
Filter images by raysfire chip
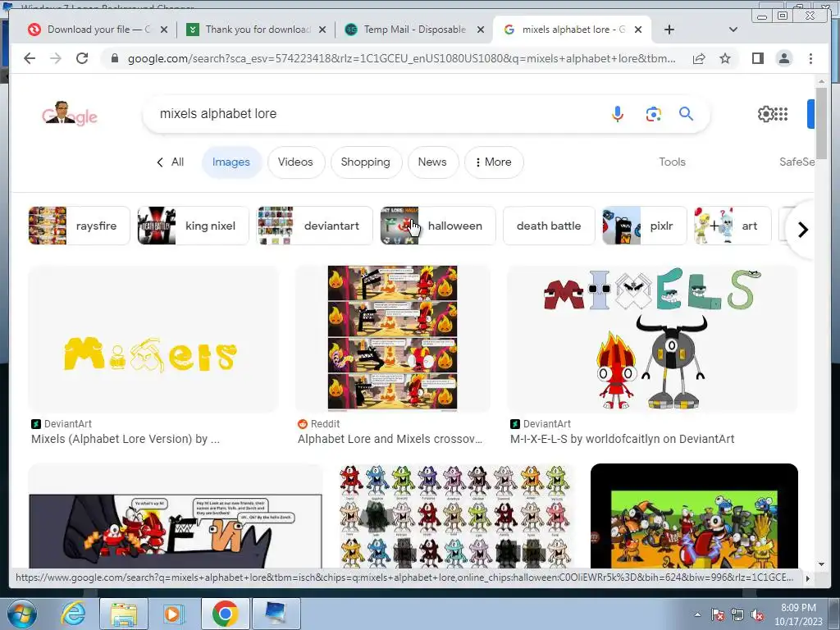pyautogui.click(x=80, y=226)
